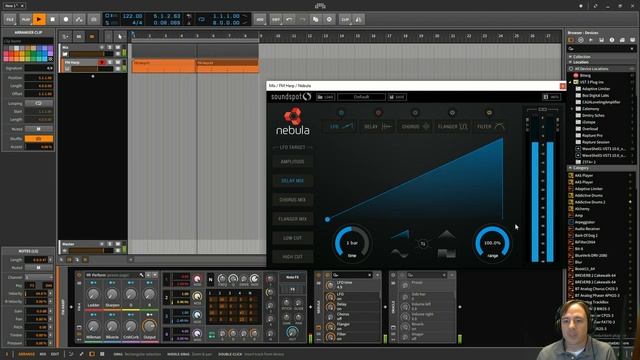The height and width of the screenshot is (360, 640).
Task: Click the Nebula info button
Action: tap(551, 97)
